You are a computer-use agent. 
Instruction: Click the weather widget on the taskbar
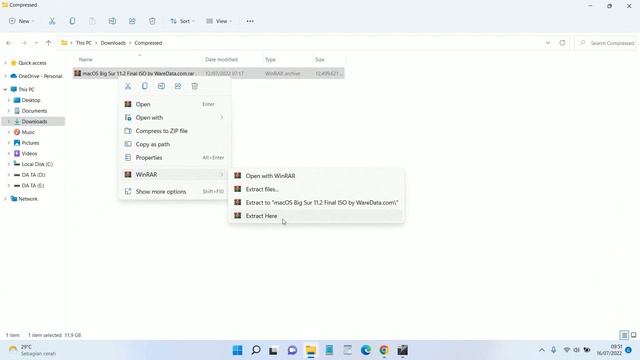(x=32, y=350)
